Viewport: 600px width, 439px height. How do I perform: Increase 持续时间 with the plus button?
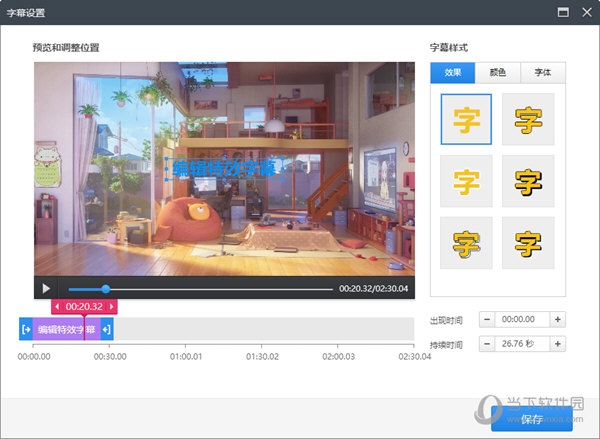point(558,344)
